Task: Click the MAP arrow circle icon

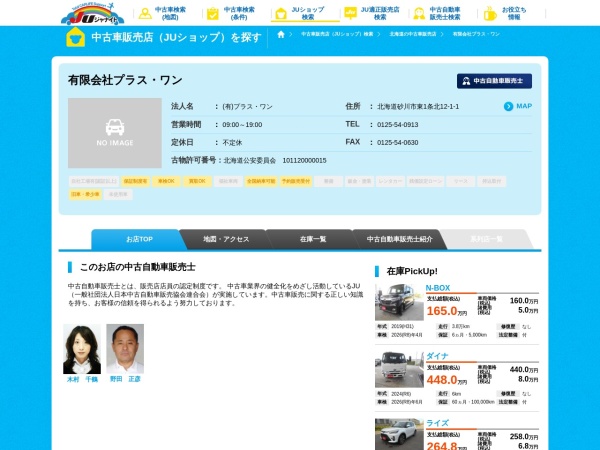Action: [x=508, y=106]
